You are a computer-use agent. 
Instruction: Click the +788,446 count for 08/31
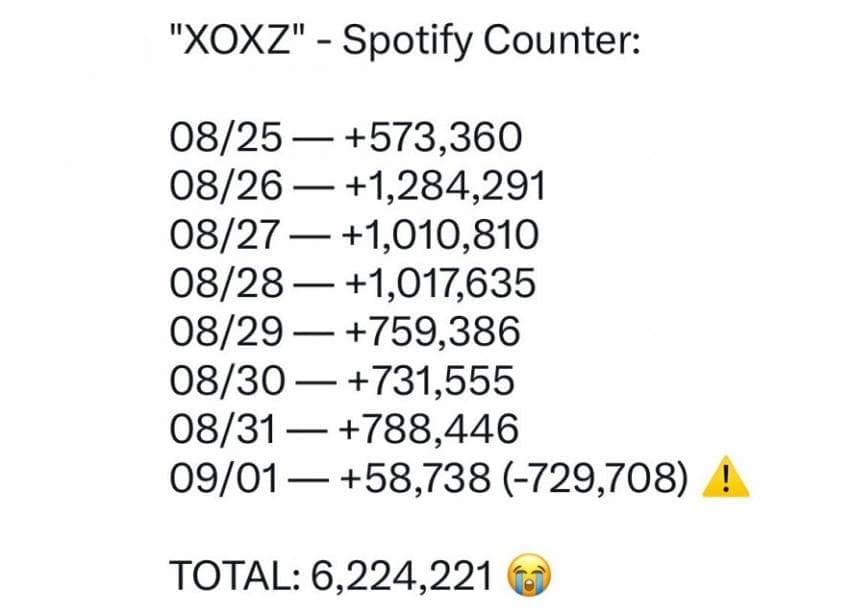[429, 429]
